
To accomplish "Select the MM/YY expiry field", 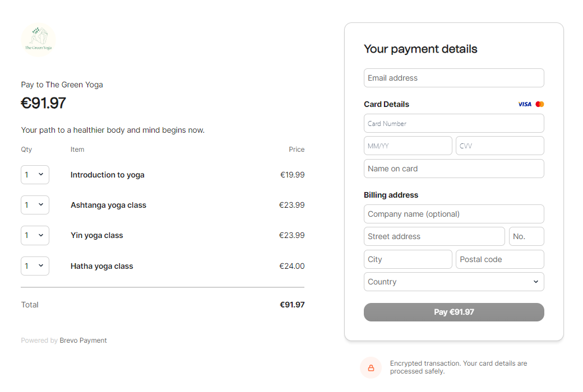I will (x=408, y=146).
